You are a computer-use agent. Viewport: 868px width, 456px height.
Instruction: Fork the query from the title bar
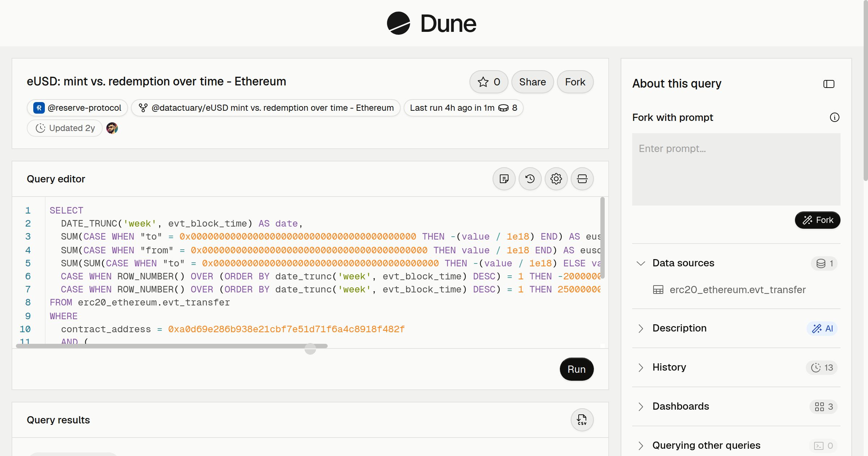click(575, 82)
